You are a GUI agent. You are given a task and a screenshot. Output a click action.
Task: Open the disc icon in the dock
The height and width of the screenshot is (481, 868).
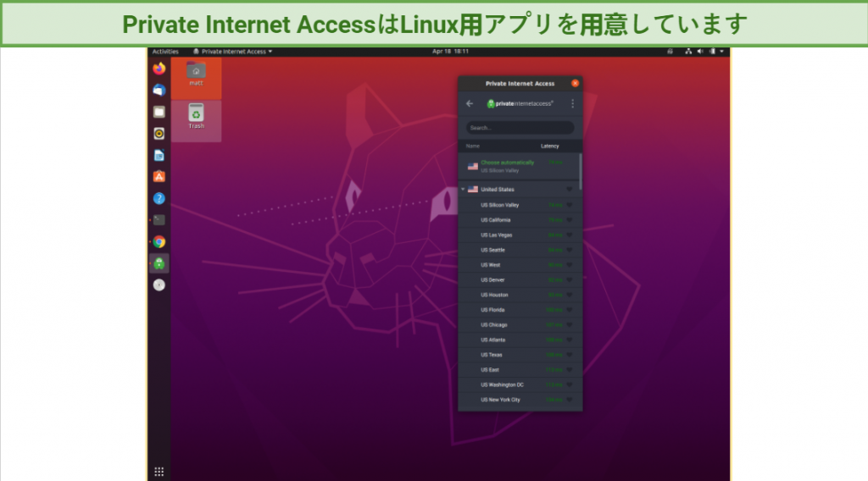pyautogui.click(x=159, y=285)
